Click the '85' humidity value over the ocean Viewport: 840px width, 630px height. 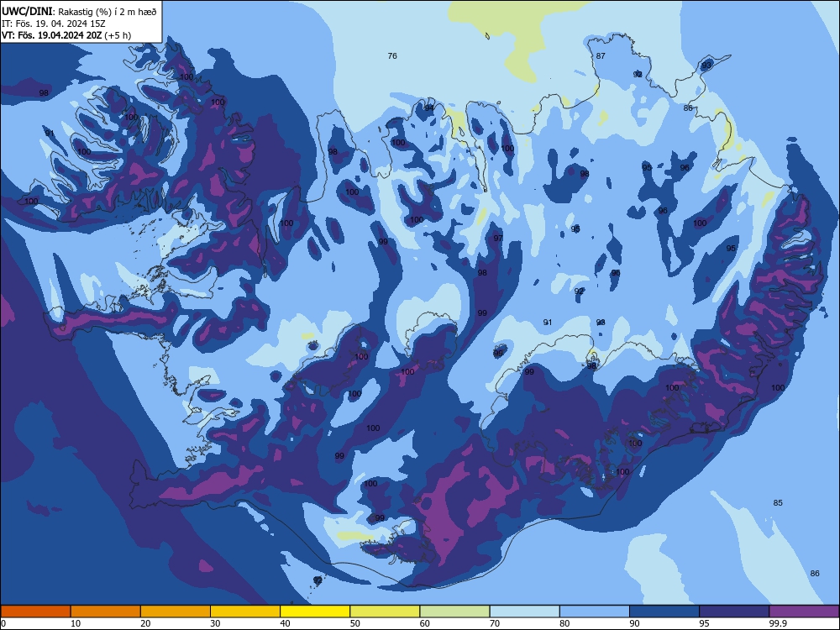click(778, 502)
